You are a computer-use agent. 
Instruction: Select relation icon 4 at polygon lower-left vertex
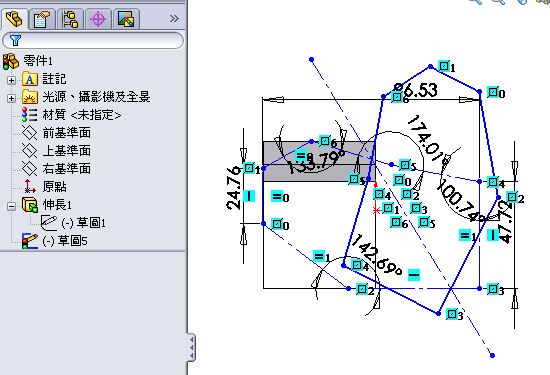(357, 264)
